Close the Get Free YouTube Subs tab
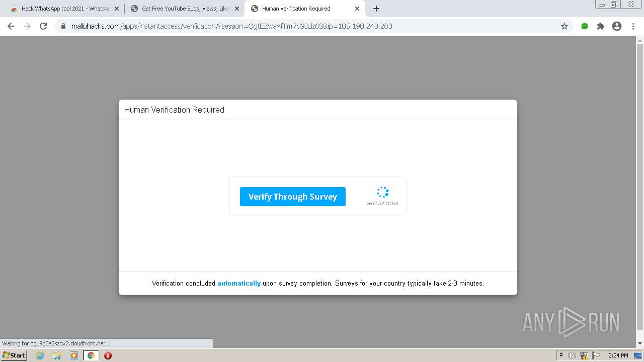 click(x=237, y=9)
